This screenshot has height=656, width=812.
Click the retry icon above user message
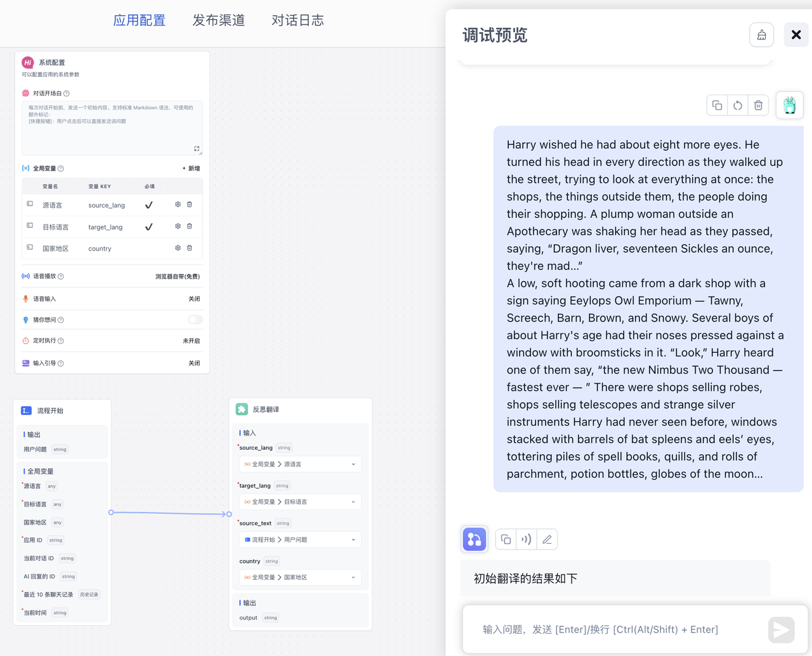pos(737,105)
